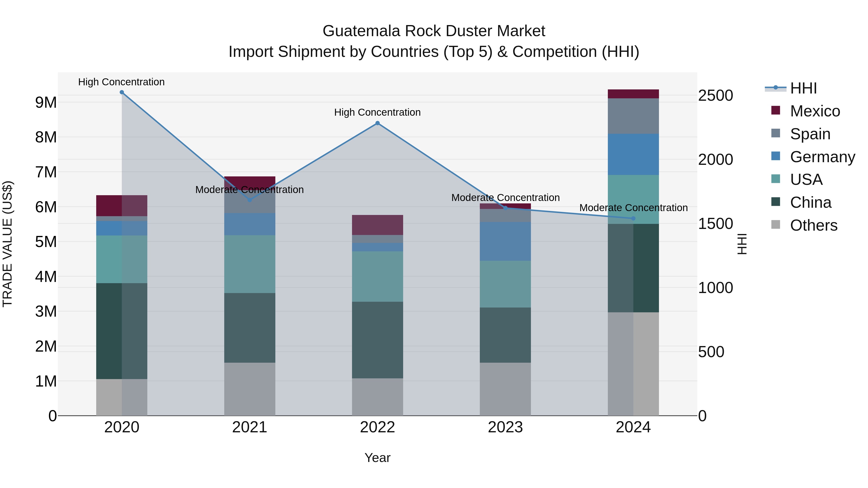Click the '2022' x-axis tick label

pyautogui.click(x=377, y=427)
